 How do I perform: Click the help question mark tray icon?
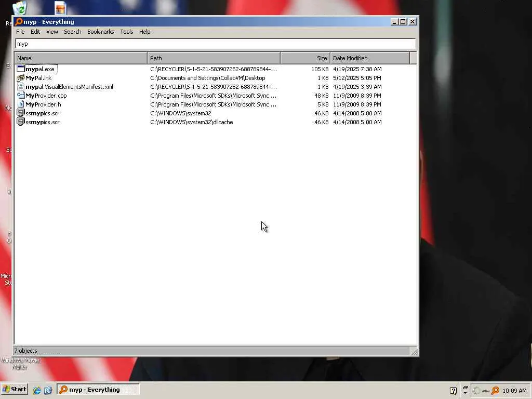[x=453, y=391]
